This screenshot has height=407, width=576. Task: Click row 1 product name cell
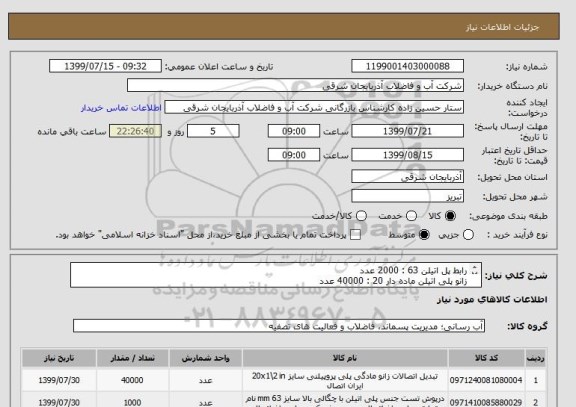[345, 381]
